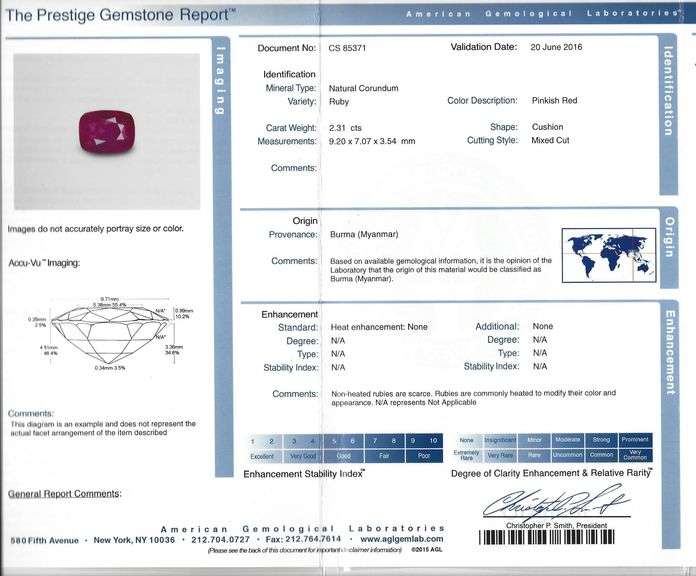Click the ruby gemstone photo
Viewport: 696px width, 576px height.
(x=107, y=131)
